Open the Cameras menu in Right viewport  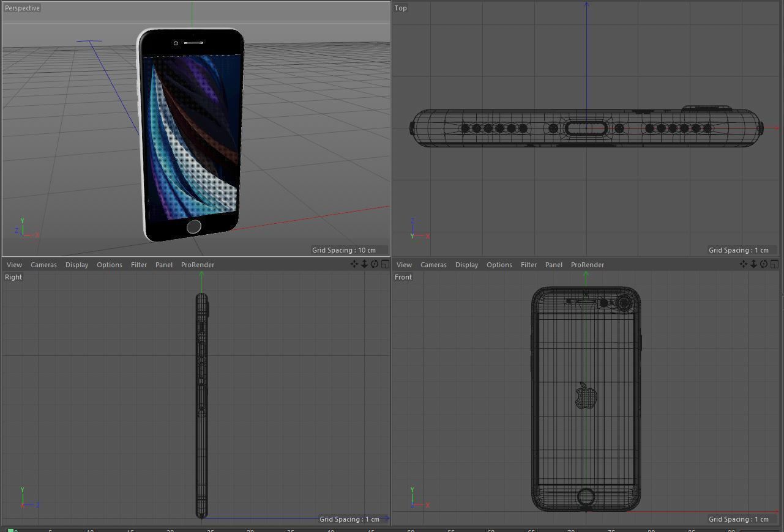(43, 265)
